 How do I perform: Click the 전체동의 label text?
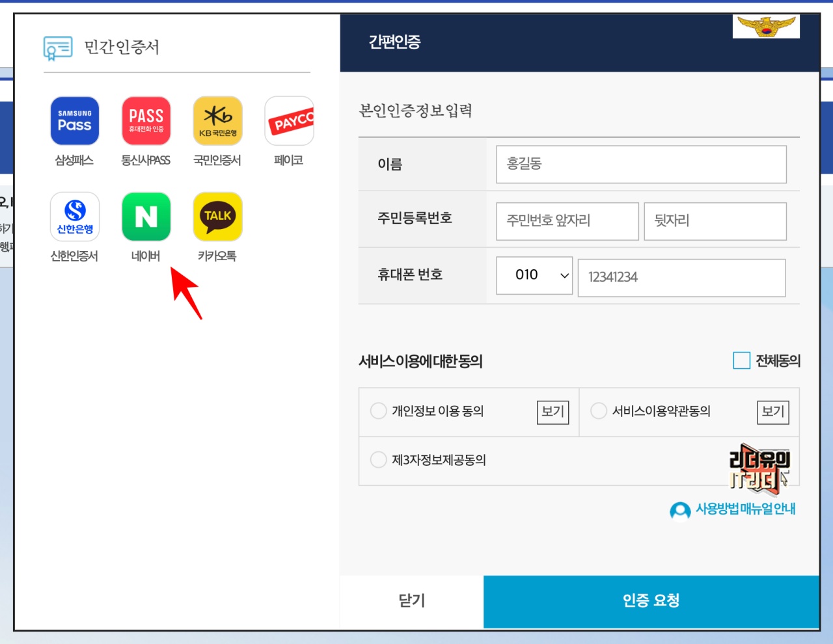pyautogui.click(x=778, y=360)
